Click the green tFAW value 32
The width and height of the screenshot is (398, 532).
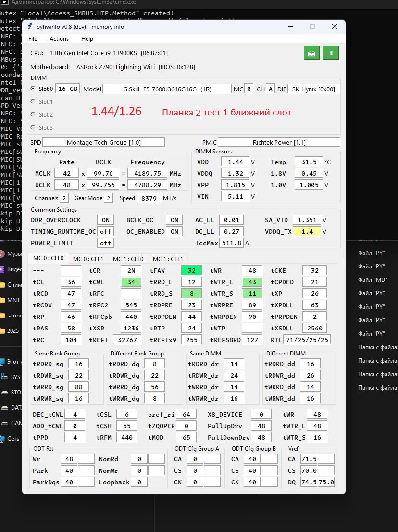coord(191,270)
